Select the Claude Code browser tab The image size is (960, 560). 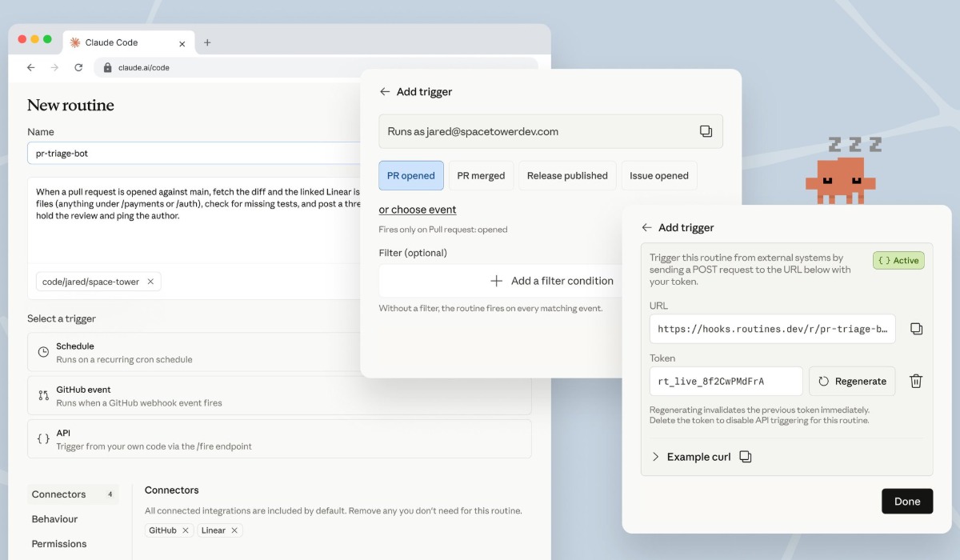point(129,42)
